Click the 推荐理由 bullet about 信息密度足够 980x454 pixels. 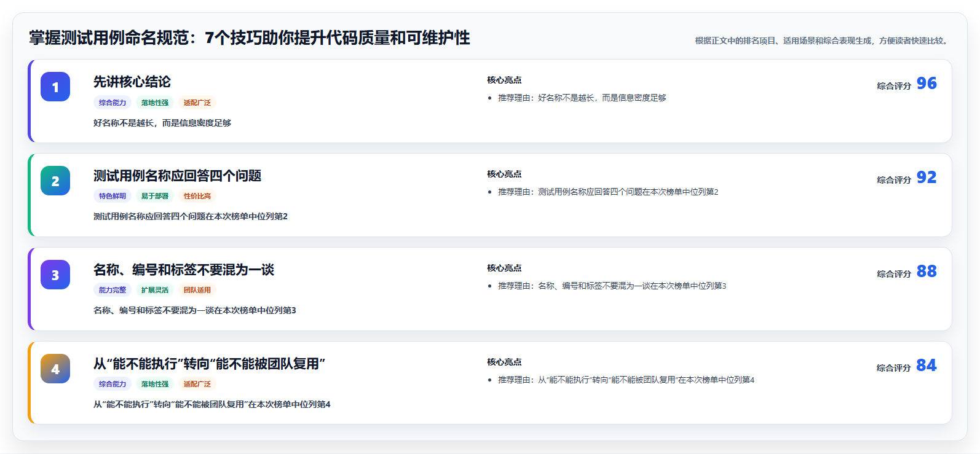pyautogui.click(x=582, y=98)
